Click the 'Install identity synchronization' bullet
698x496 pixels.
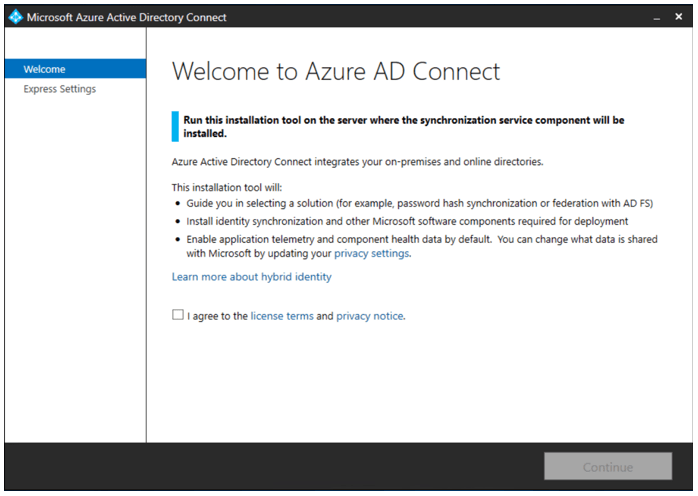click(407, 221)
